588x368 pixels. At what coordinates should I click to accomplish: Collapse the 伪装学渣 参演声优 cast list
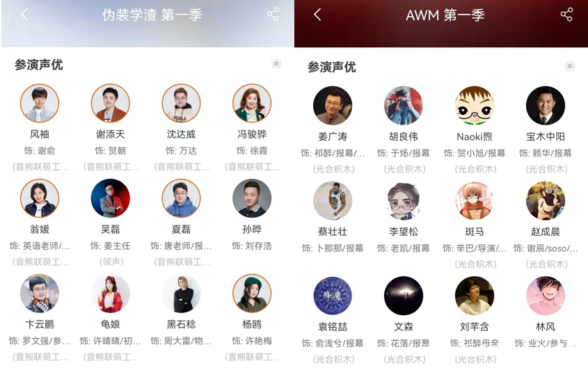(276, 64)
